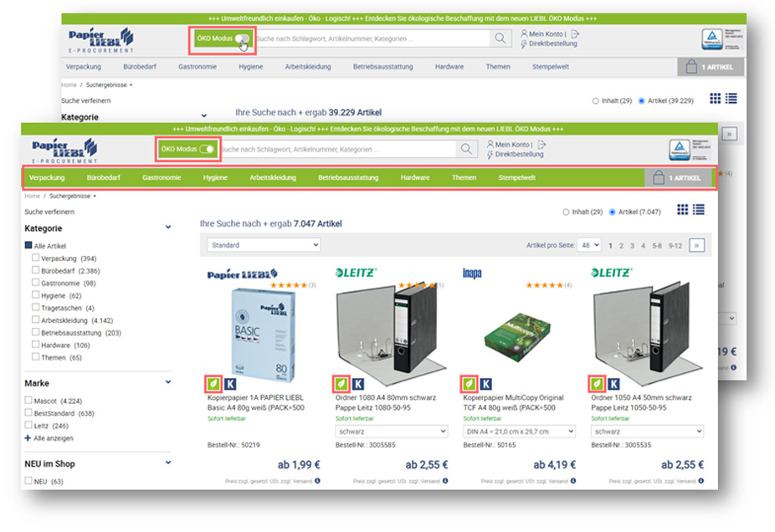
Task: Click K badge on MultiCopy paper
Action: click(486, 384)
